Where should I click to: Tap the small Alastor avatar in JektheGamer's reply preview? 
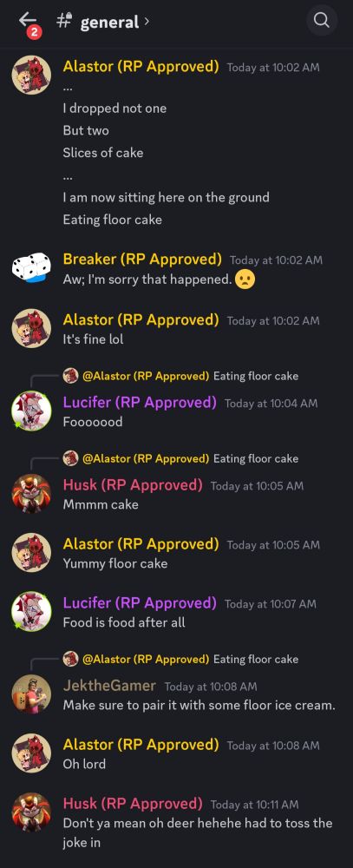click(x=70, y=659)
